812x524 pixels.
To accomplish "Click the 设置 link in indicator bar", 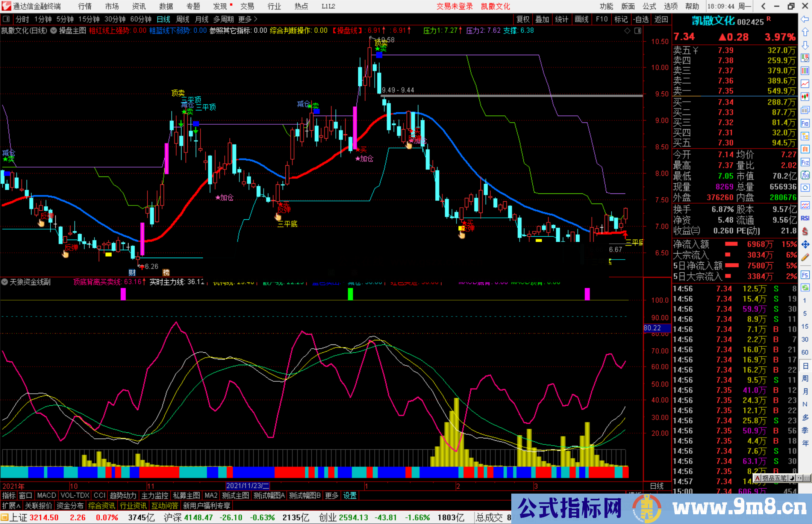I will [350, 495].
